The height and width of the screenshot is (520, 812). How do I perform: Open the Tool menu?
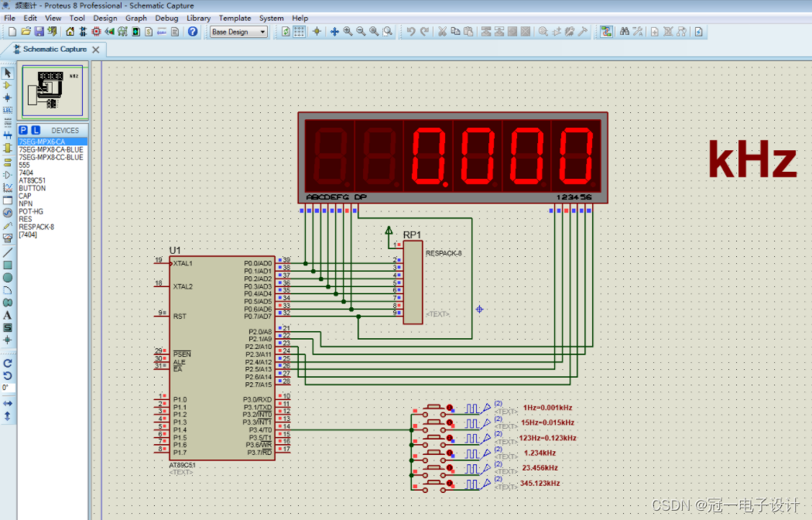77,18
